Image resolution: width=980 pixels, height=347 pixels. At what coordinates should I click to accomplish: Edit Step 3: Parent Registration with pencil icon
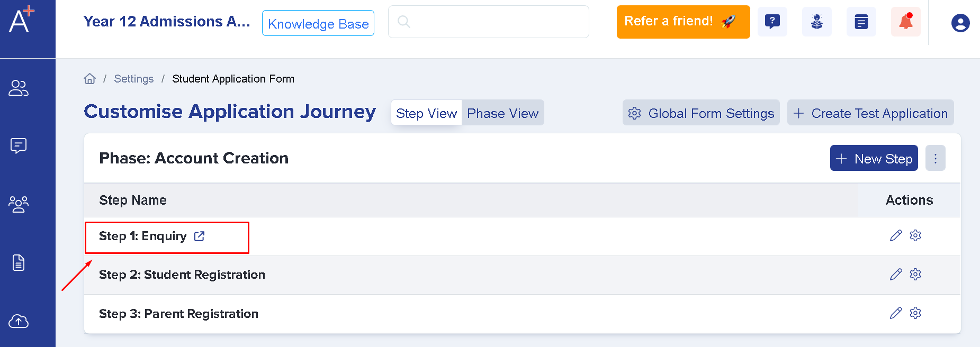895,313
